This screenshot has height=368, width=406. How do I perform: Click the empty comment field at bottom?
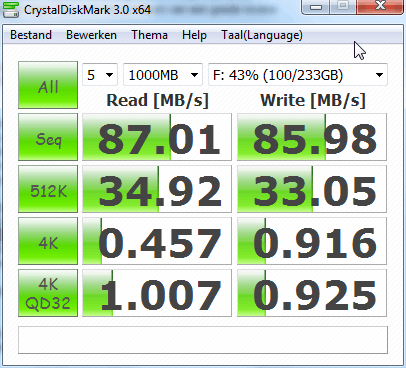[203, 340]
